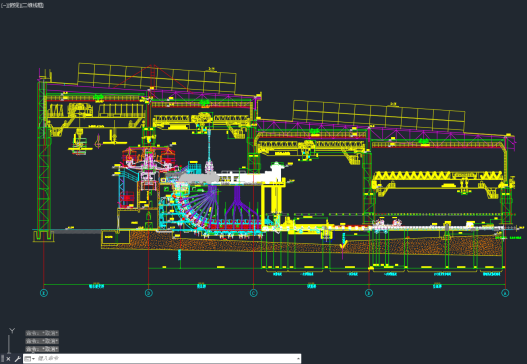Select the axis bubble labeled C
The height and width of the screenshot is (364, 527).
tap(253, 293)
